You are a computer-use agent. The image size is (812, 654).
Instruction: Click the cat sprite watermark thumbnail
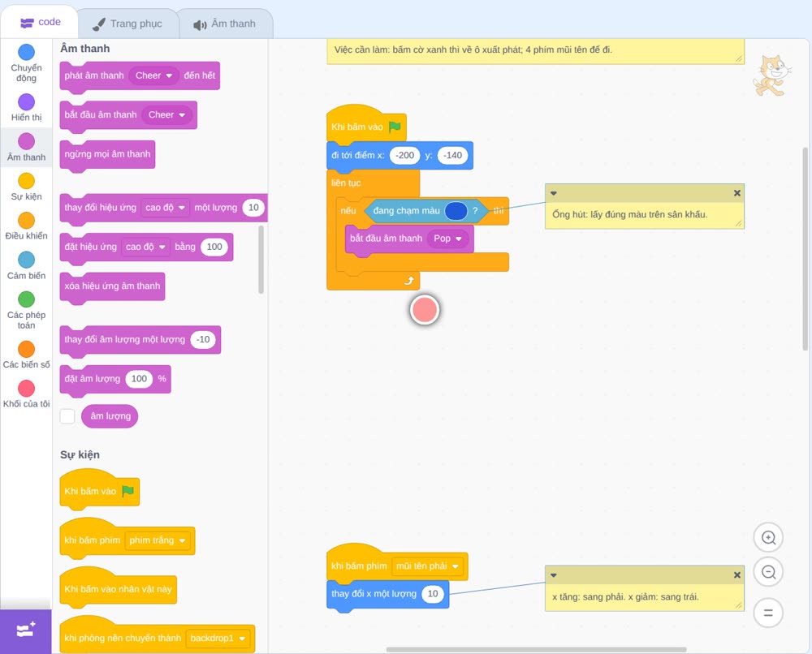pyautogui.click(x=771, y=75)
